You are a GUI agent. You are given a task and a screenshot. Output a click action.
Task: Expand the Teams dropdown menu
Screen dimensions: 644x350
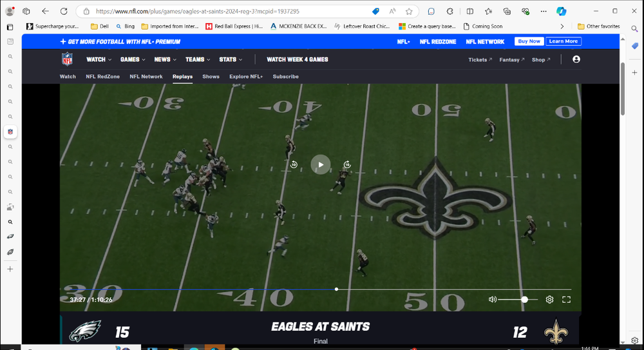tap(197, 59)
